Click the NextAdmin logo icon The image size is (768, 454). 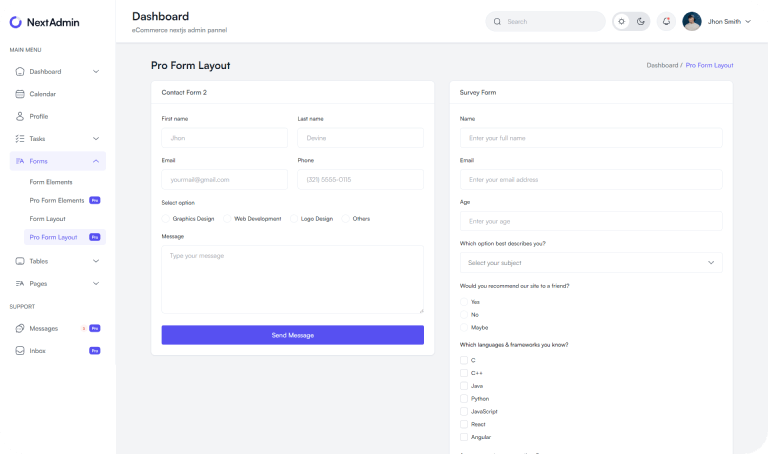[15, 21]
